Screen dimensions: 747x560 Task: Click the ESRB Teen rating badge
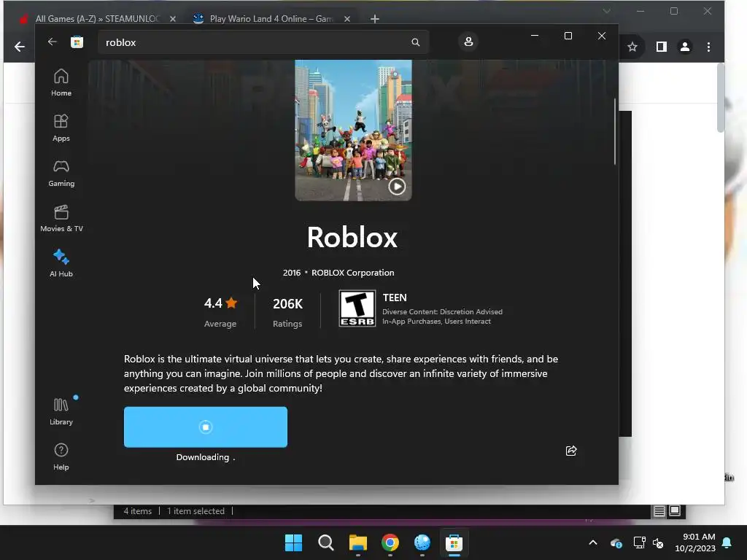[x=357, y=308]
